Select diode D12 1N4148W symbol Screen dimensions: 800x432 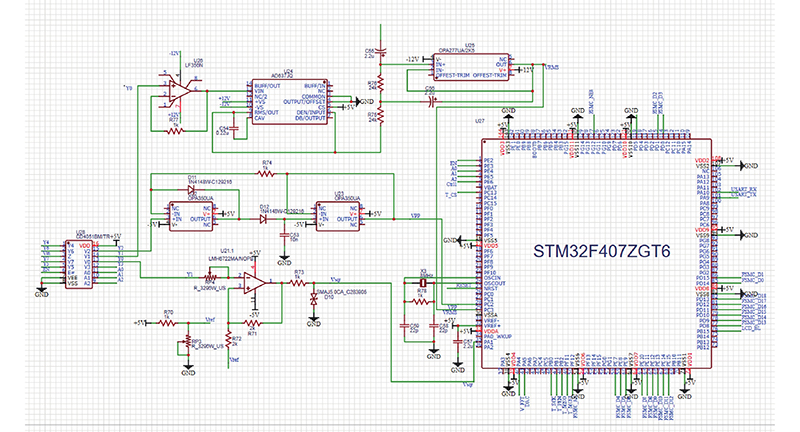pyautogui.click(x=263, y=219)
